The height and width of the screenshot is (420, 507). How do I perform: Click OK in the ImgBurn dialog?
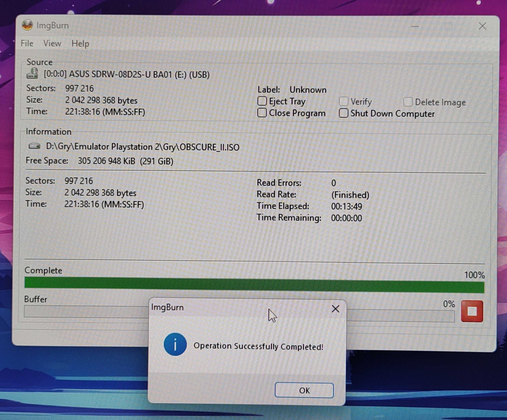pyautogui.click(x=304, y=390)
